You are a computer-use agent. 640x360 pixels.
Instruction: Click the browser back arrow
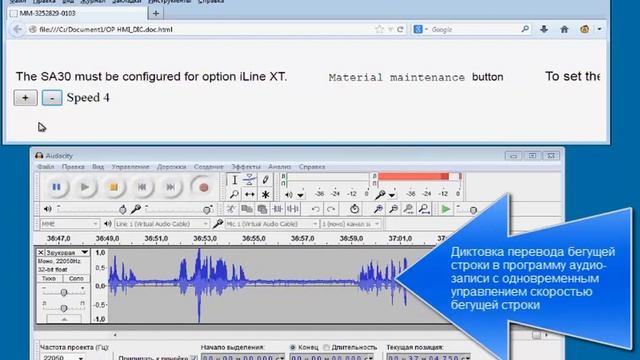tap(17, 29)
